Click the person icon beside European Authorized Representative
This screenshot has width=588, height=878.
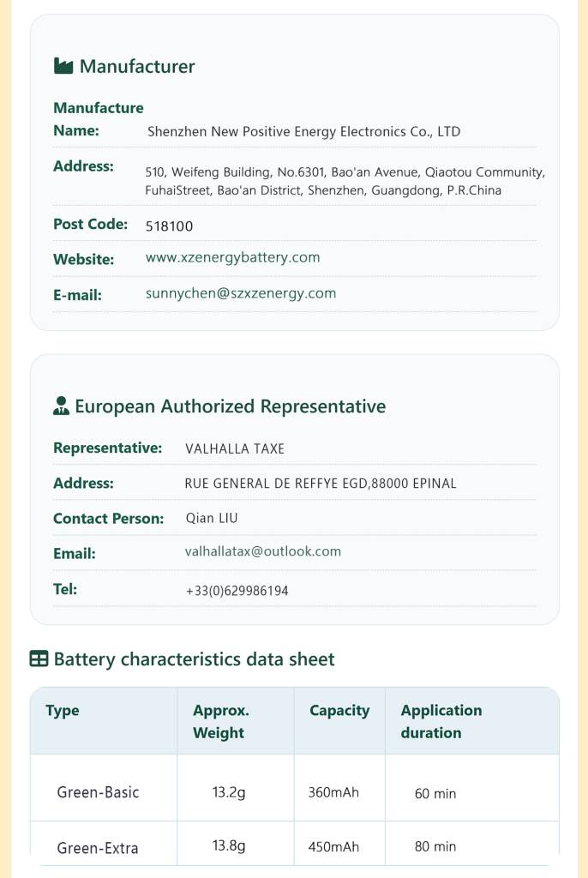61,406
